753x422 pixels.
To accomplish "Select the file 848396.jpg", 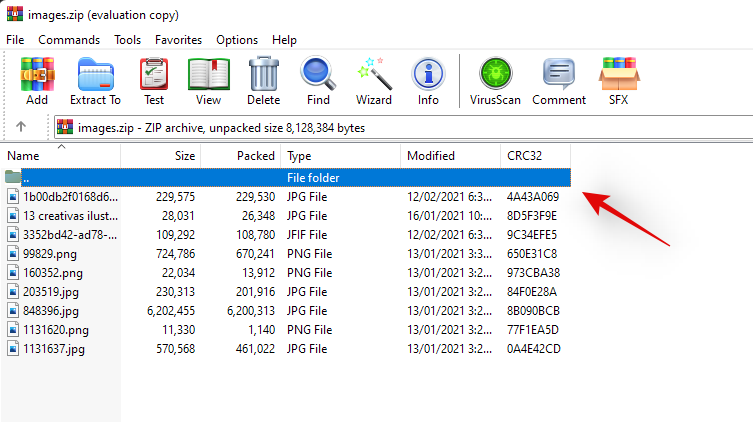I will coord(53,311).
